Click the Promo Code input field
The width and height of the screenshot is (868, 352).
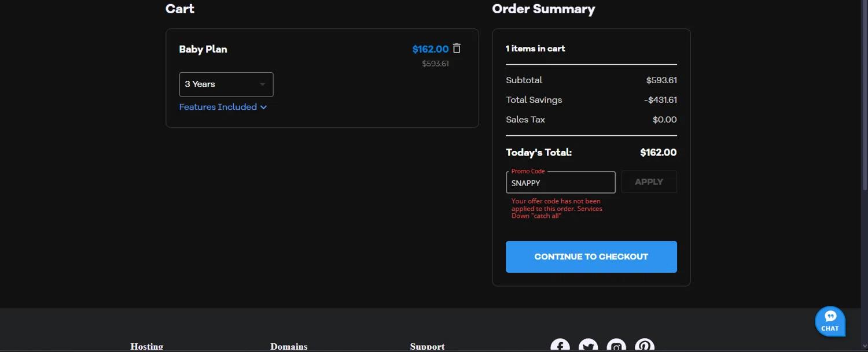pyautogui.click(x=560, y=183)
